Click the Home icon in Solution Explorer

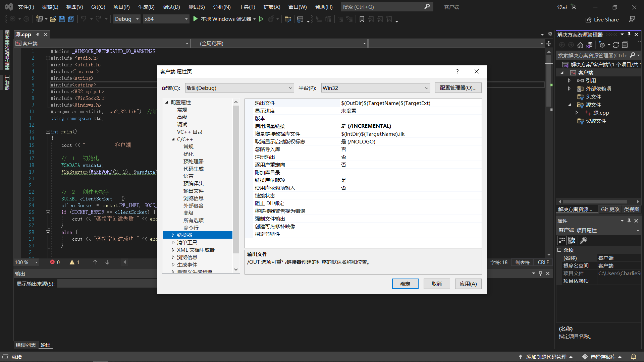pos(580,45)
